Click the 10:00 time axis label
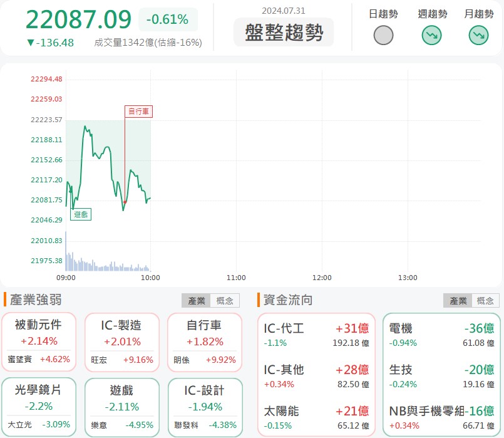 pyautogui.click(x=150, y=278)
